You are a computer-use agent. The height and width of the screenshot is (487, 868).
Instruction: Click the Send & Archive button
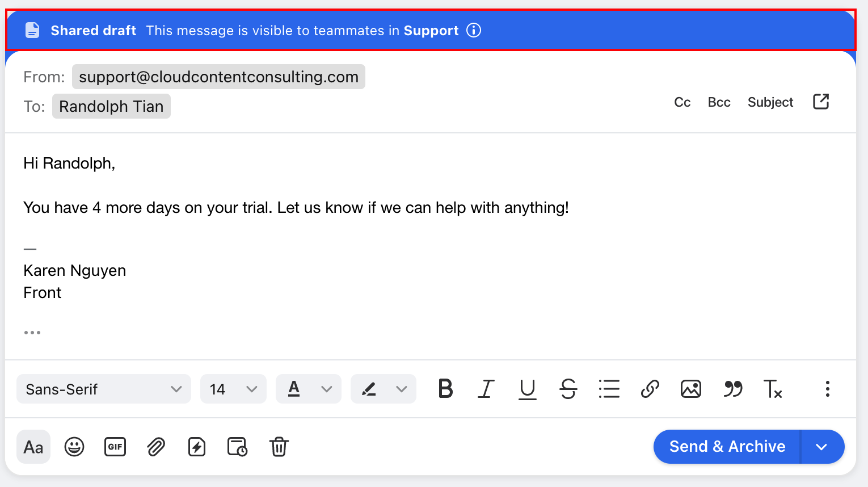click(x=727, y=447)
